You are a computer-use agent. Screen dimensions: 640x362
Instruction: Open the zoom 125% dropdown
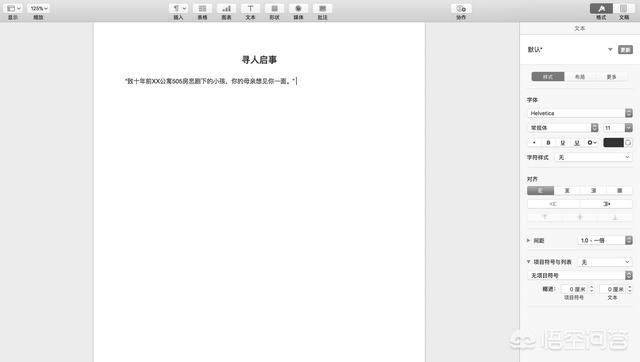click(x=39, y=9)
